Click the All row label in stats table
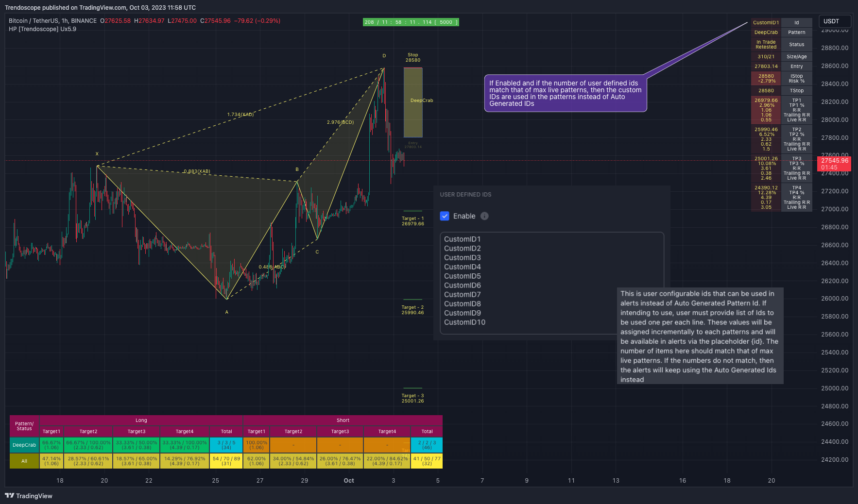 pyautogui.click(x=24, y=461)
